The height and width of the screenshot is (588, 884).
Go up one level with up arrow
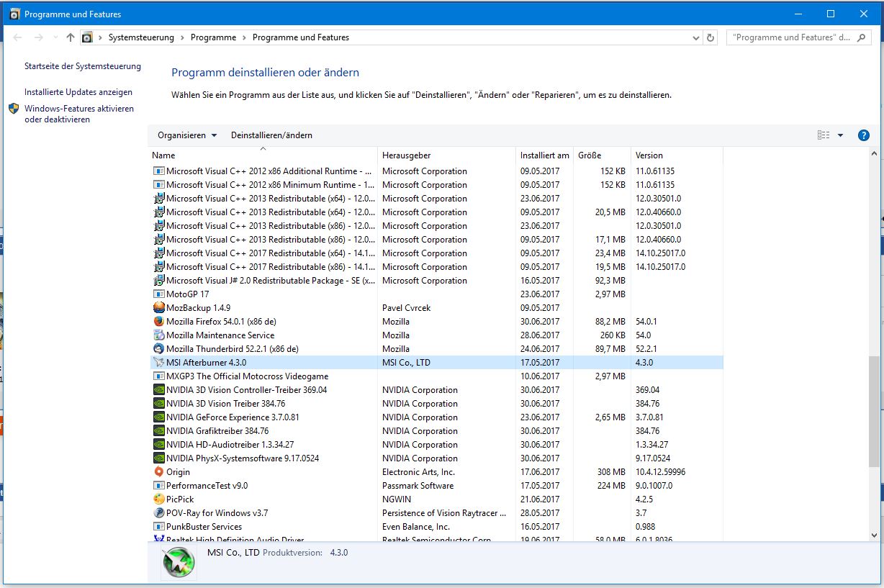71,37
